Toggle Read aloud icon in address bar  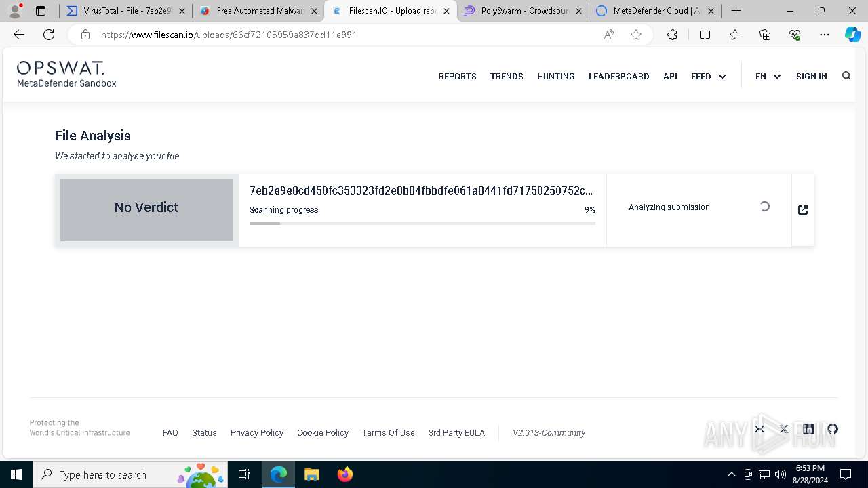pyautogui.click(x=609, y=35)
